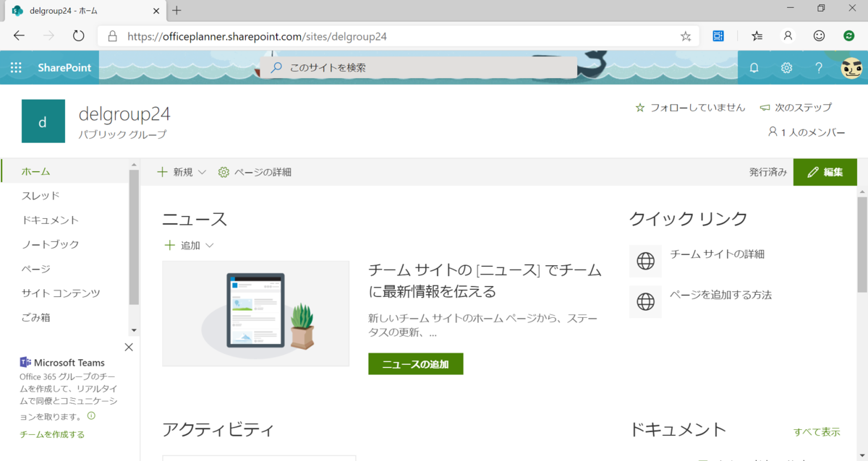Click the 発行済み status text
This screenshot has height=461, width=868.
tap(768, 172)
